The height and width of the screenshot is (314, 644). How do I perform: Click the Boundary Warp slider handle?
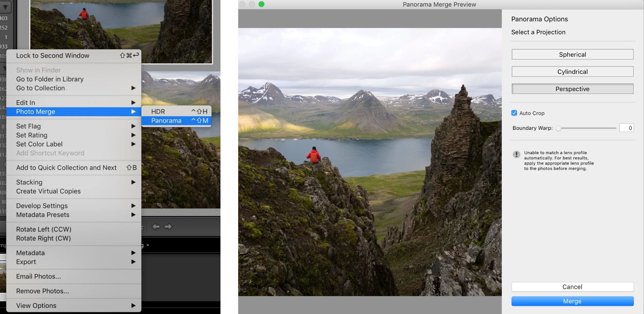(558, 128)
